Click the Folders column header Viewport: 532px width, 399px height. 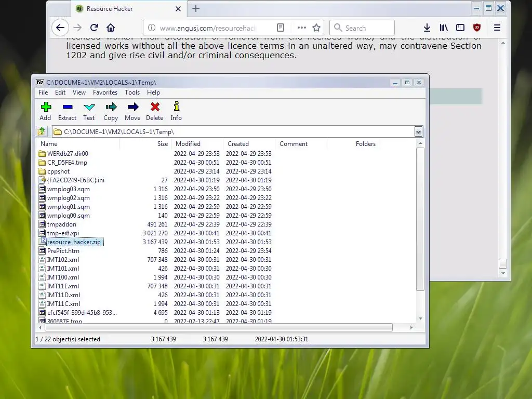pos(353,144)
